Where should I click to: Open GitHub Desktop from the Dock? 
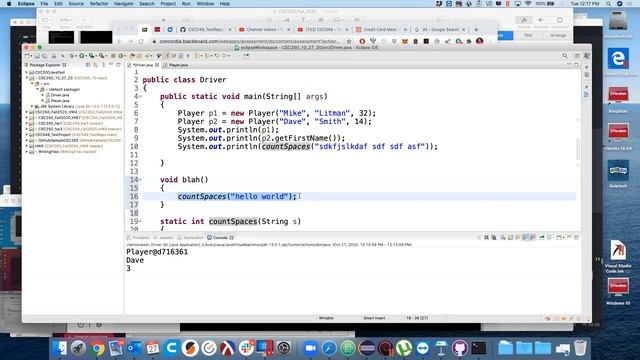click(460, 348)
